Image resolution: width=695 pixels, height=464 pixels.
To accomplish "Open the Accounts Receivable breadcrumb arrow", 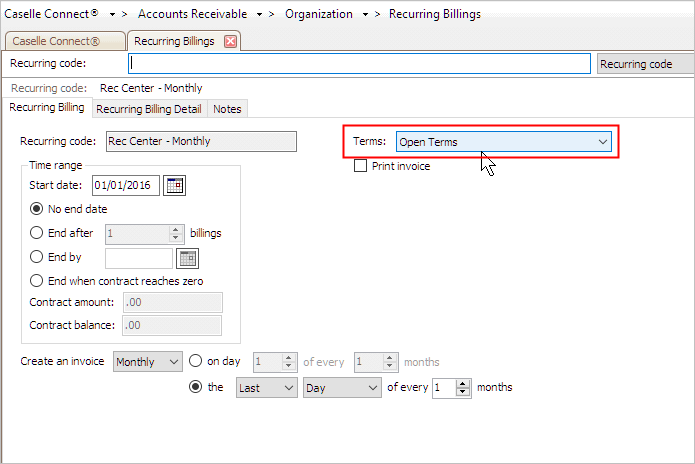I will coord(259,15).
